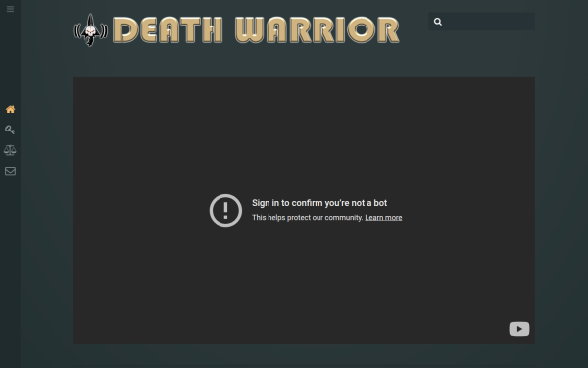588x368 pixels.
Task: Open the hamburger menu in the sidebar
Action: [10, 9]
